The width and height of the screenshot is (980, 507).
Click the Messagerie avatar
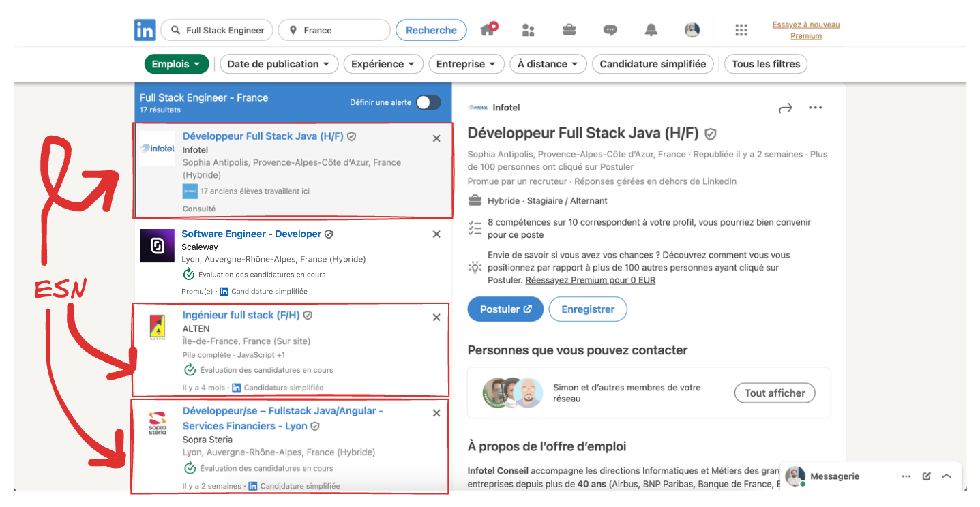[795, 476]
